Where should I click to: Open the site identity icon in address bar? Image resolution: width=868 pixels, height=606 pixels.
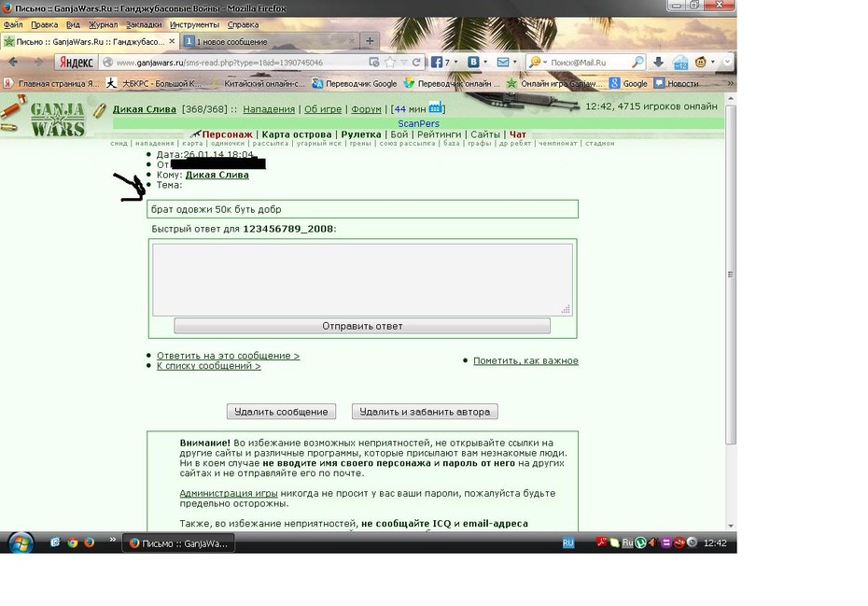click(108, 63)
